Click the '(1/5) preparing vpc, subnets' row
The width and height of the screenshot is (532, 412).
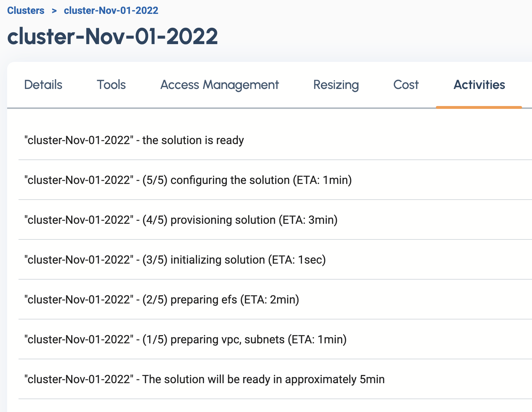tap(185, 339)
